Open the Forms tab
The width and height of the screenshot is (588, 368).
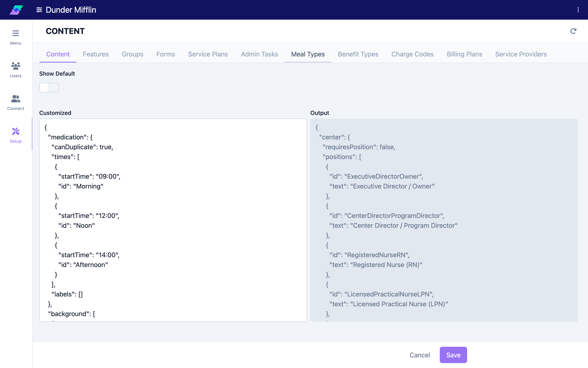(x=166, y=54)
